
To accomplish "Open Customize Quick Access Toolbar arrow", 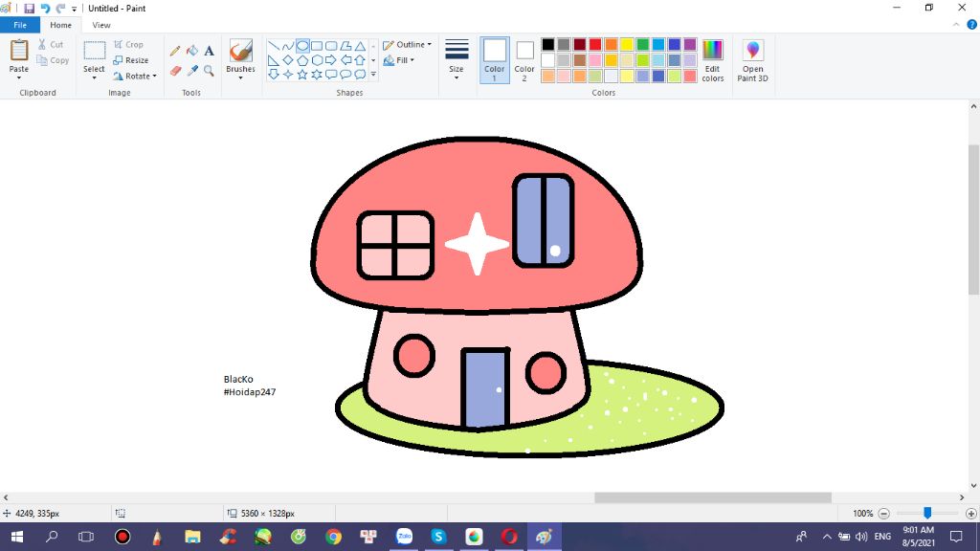I will coord(74,9).
